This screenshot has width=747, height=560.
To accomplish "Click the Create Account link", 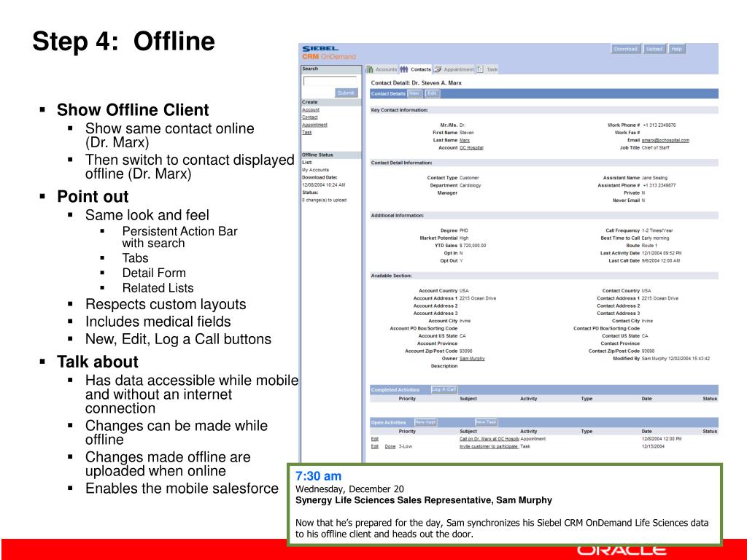I will click(x=311, y=109).
